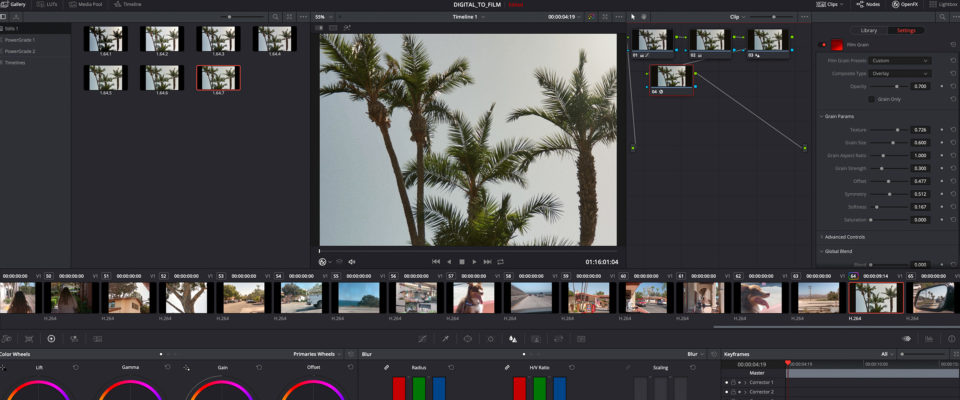960x400 pixels.
Task: Select the highlighted still 1.64.7
Action: pos(219,78)
